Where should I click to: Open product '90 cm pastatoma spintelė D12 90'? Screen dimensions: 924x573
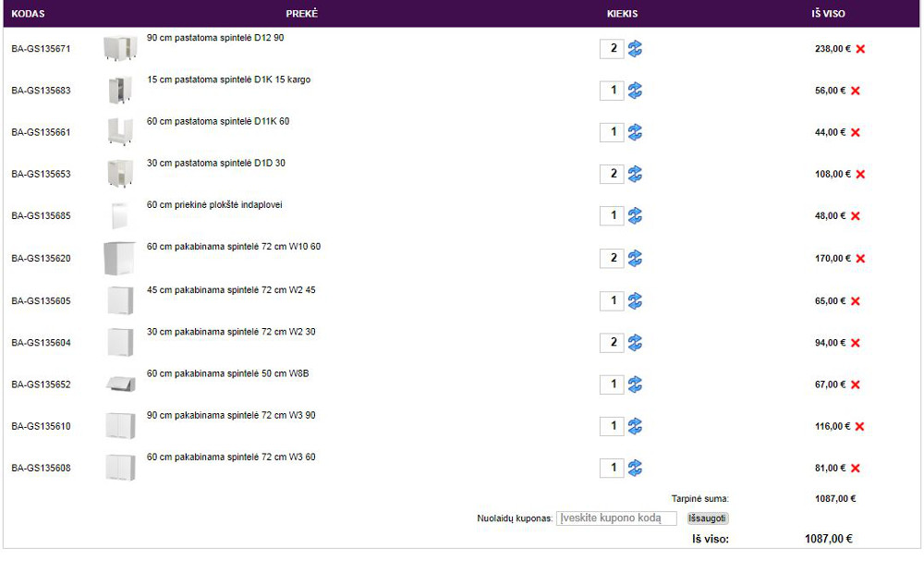215,38
